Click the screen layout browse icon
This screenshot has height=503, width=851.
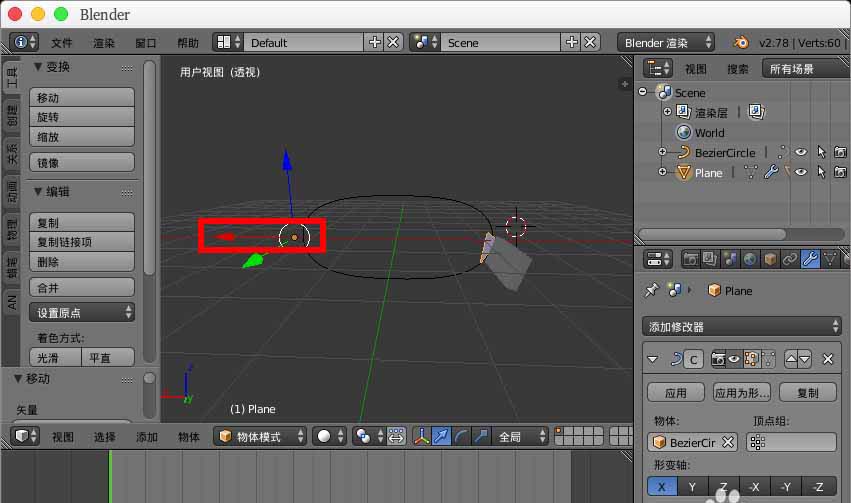tap(228, 42)
